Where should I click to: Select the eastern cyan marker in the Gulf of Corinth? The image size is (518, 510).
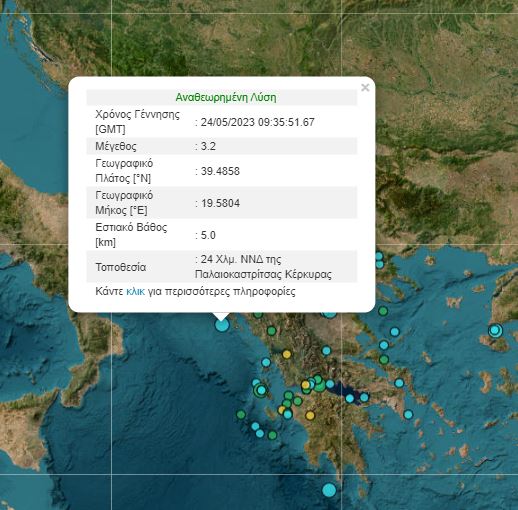coord(364,397)
